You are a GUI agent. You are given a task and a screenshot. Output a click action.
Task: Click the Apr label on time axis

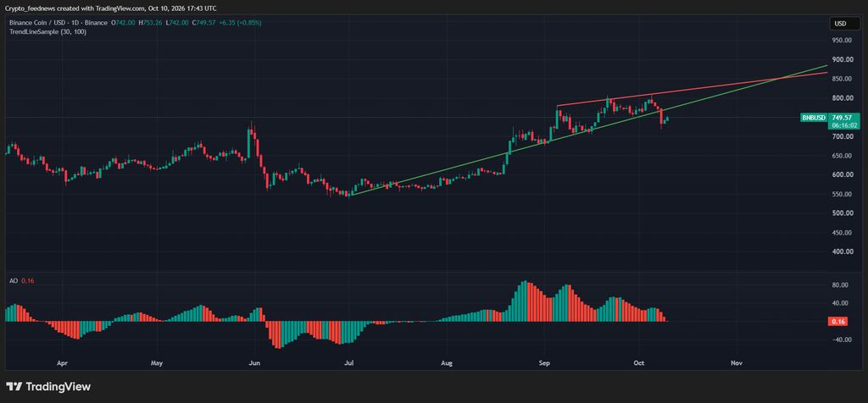point(62,363)
